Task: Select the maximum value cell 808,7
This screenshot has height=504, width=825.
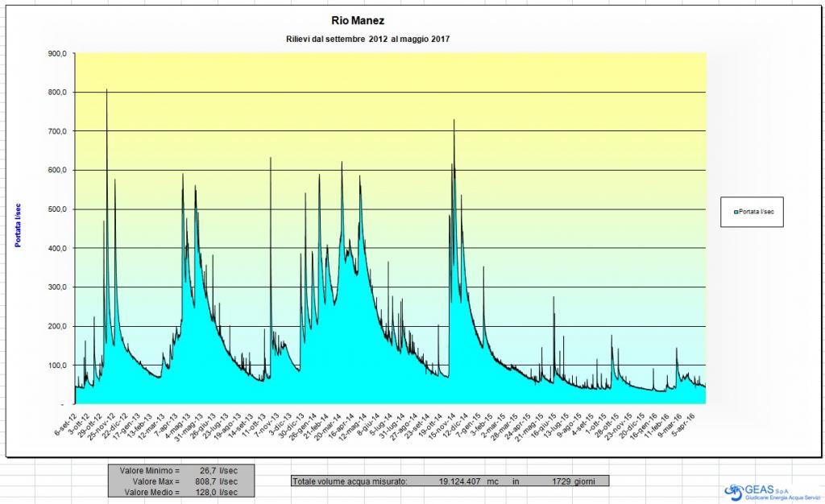Action: 205,481
